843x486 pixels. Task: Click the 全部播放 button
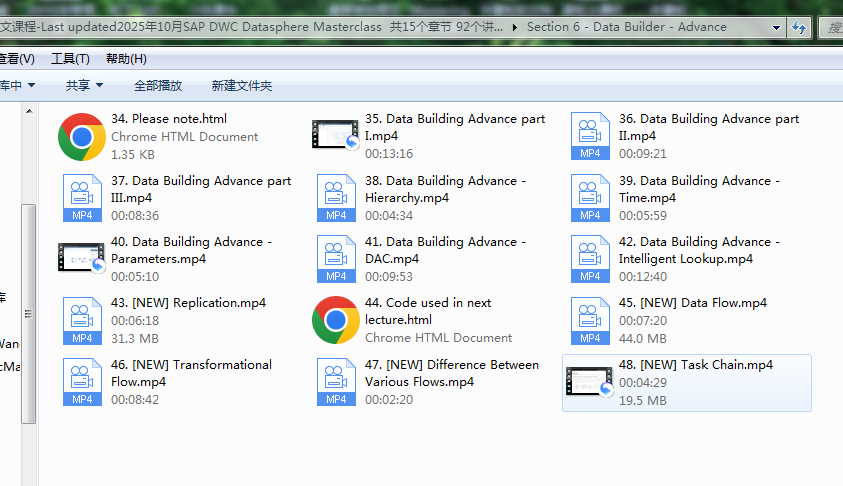click(x=158, y=86)
